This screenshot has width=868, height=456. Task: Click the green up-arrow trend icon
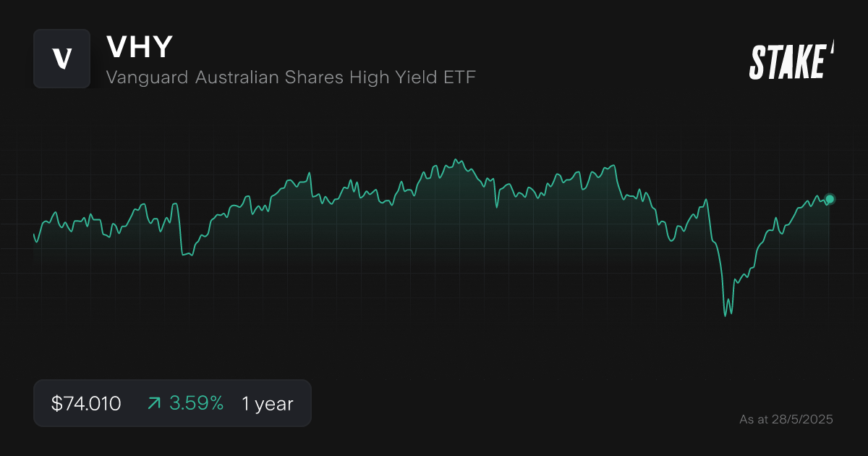point(154,403)
